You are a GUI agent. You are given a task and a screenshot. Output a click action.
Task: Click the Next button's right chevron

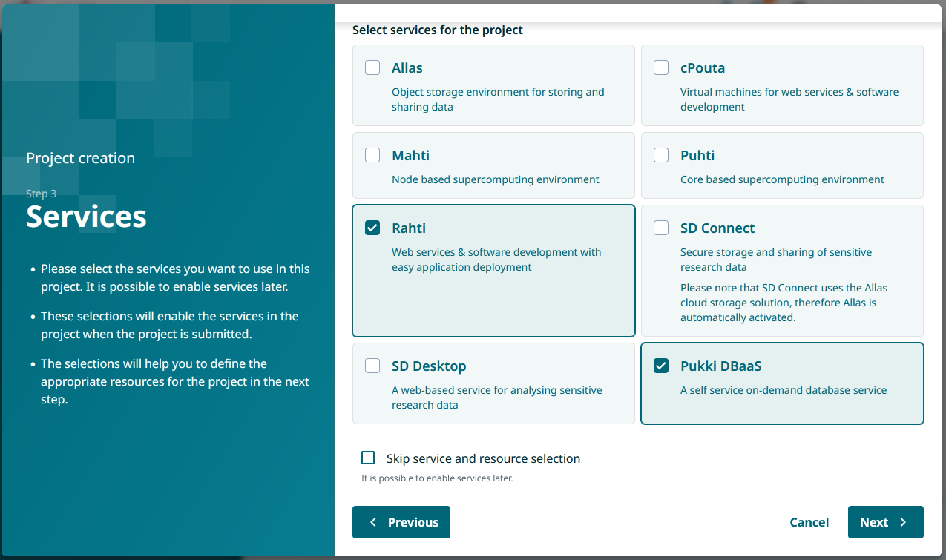pyautogui.click(x=903, y=522)
